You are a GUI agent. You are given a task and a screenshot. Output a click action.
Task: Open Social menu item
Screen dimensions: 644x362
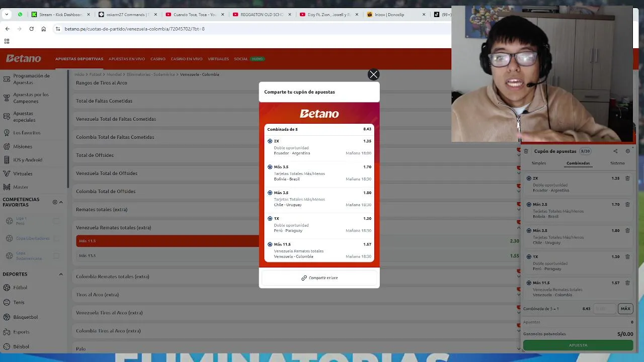click(241, 59)
